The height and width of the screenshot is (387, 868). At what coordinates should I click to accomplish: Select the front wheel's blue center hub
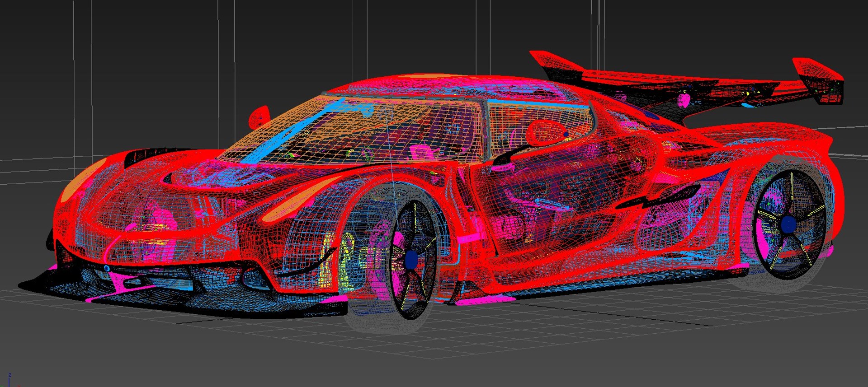click(x=411, y=259)
